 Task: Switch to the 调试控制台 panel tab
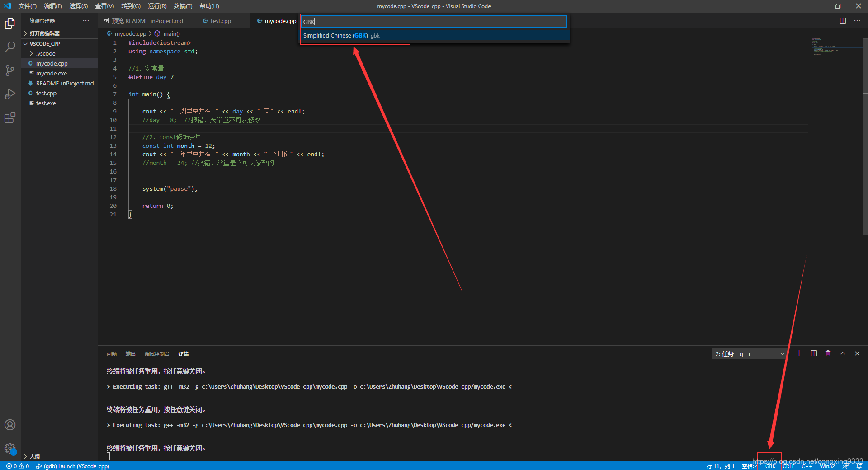point(157,354)
